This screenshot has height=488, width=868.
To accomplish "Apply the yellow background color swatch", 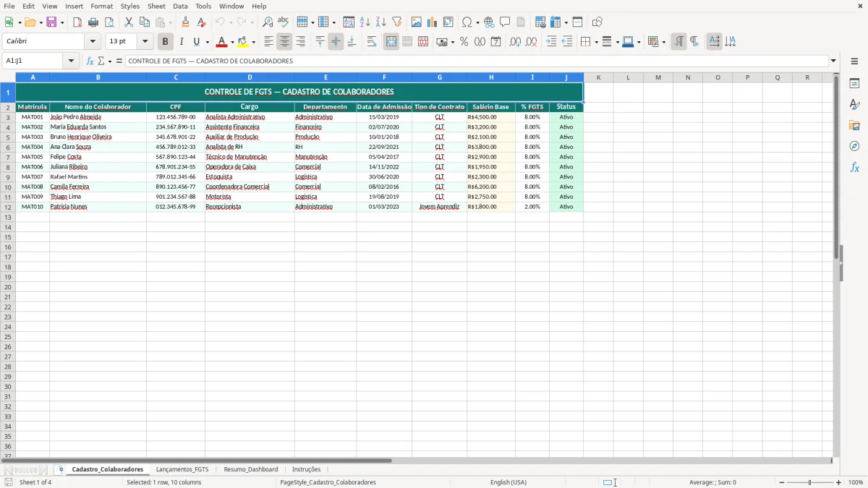I will tap(243, 42).
